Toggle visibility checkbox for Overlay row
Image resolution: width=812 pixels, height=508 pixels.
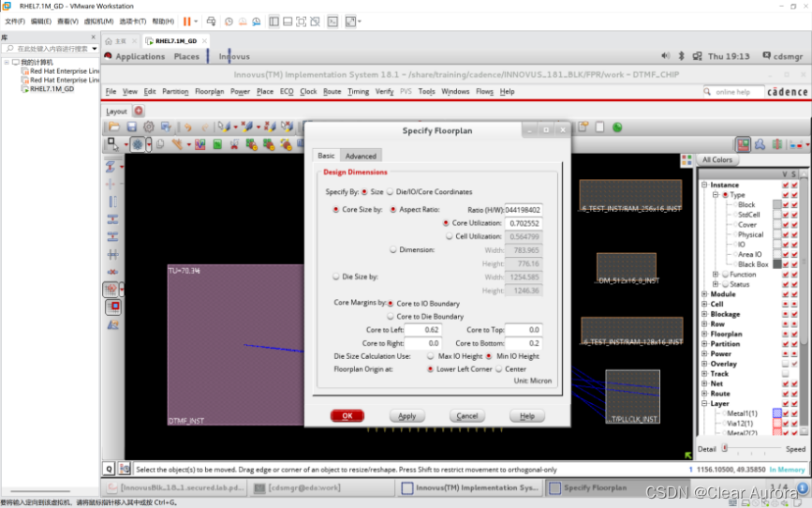(786, 364)
